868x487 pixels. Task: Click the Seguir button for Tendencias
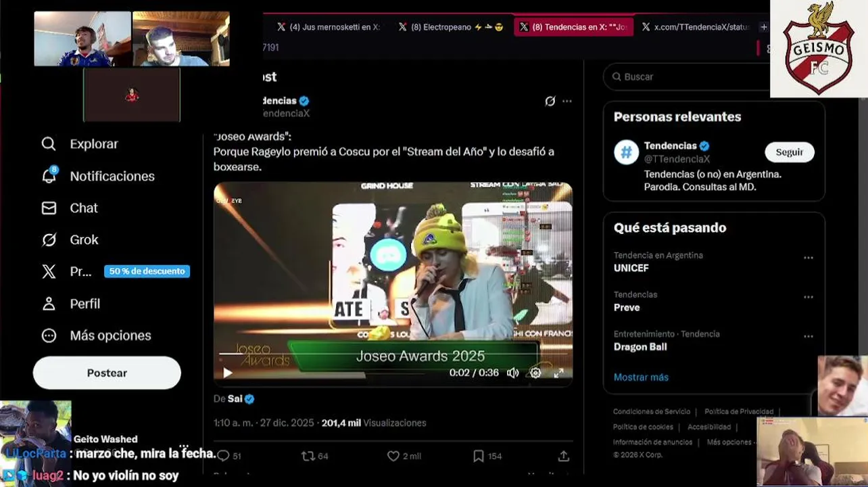[790, 152]
